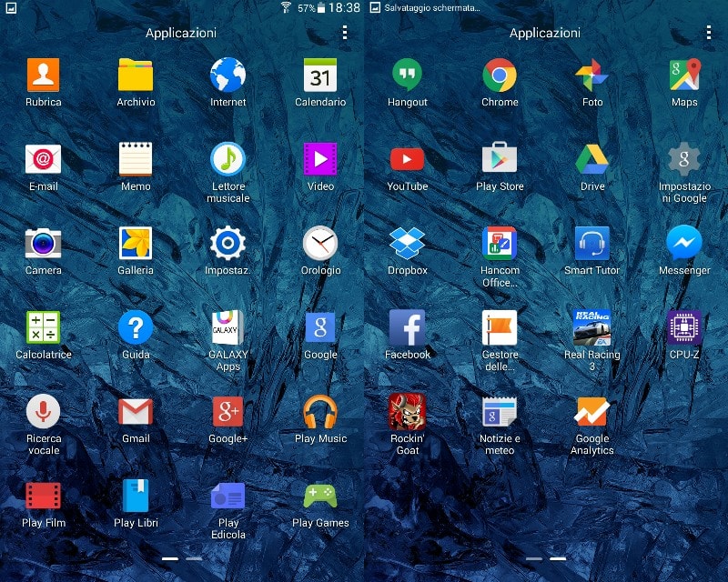The height and width of the screenshot is (582, 728).
Task: Launch Play Libri books app
Action: [135, 496]
